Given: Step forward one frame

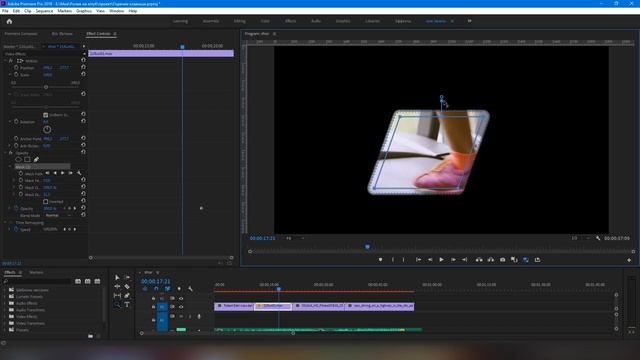Looking at the screenshot, I should pos(453,260).
